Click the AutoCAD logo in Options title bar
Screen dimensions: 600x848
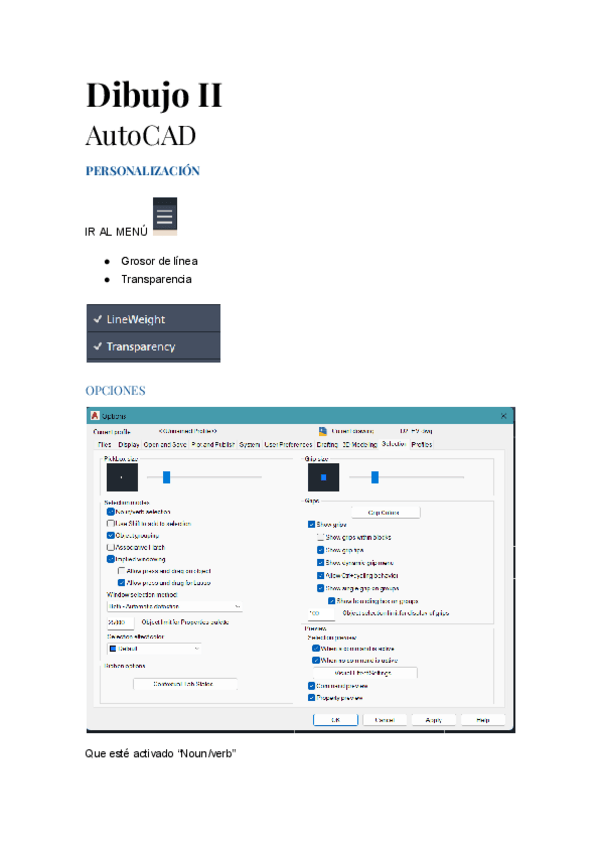(95, 415)
